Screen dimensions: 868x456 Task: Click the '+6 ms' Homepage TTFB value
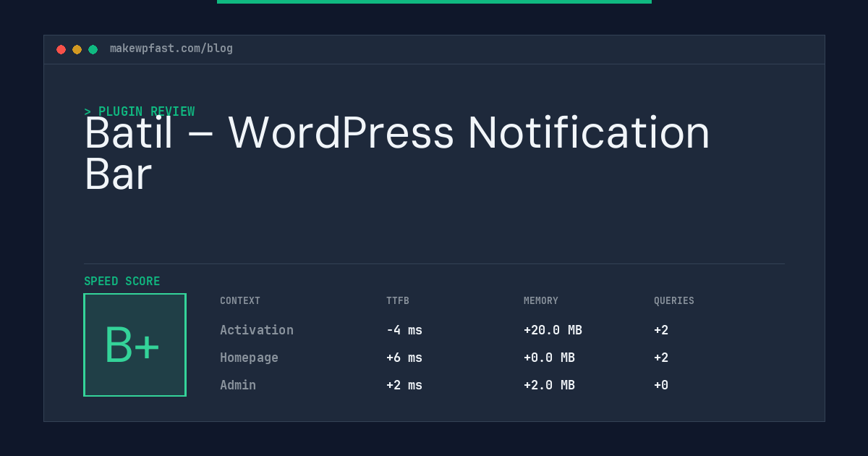point(404,358)
